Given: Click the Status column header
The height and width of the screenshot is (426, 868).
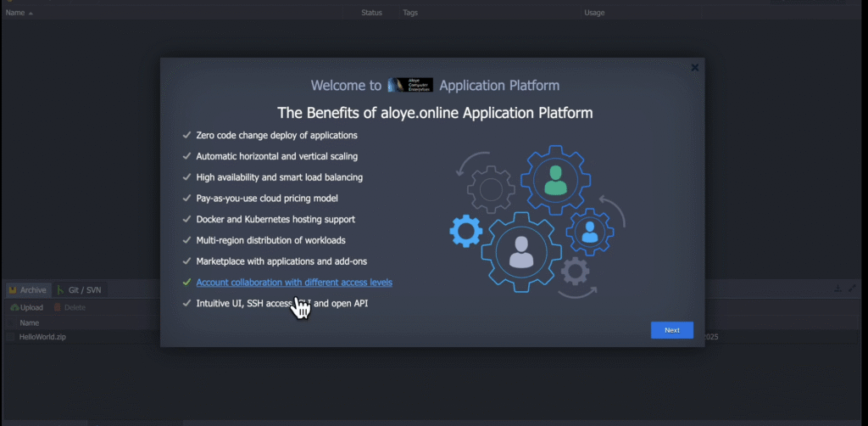Looking at the screenshot, I should [x=371, y=13].
